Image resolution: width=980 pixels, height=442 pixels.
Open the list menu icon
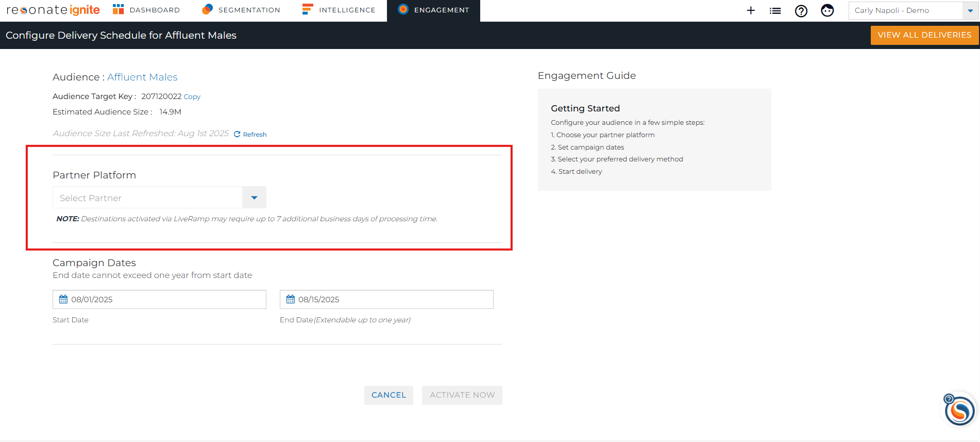coord(775,10)
